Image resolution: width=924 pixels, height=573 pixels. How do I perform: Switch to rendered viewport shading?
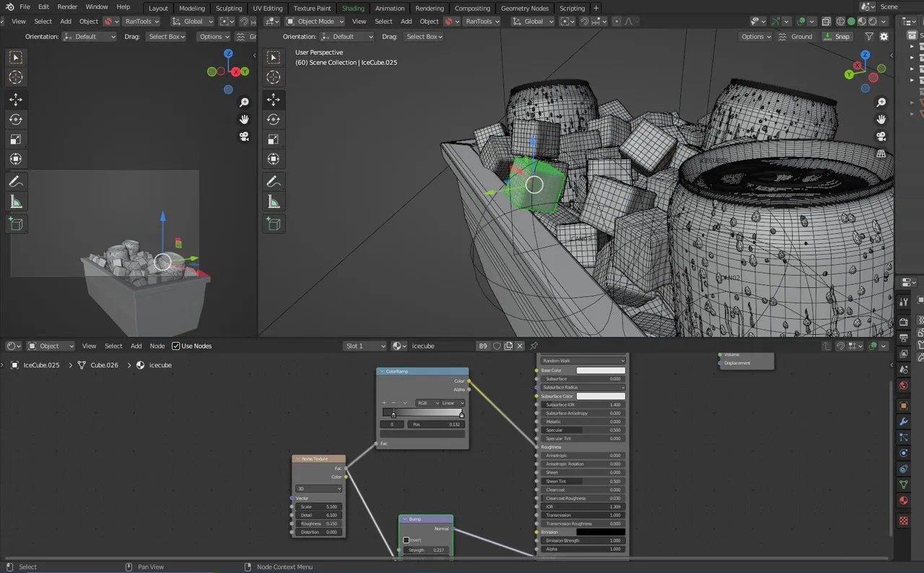(872, 22)
